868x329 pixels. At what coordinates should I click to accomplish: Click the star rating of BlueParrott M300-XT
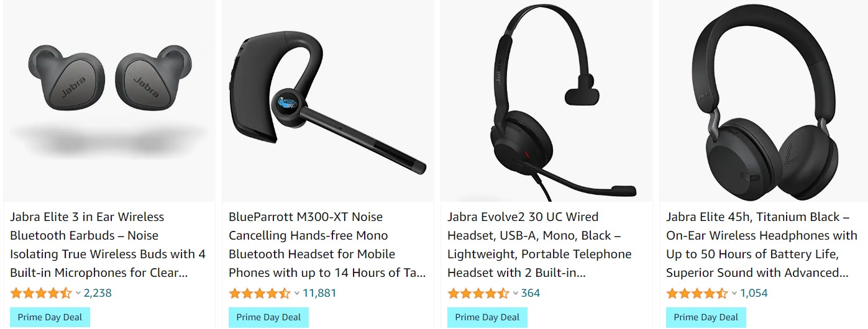pyautogui.click(x=260, y=293)
